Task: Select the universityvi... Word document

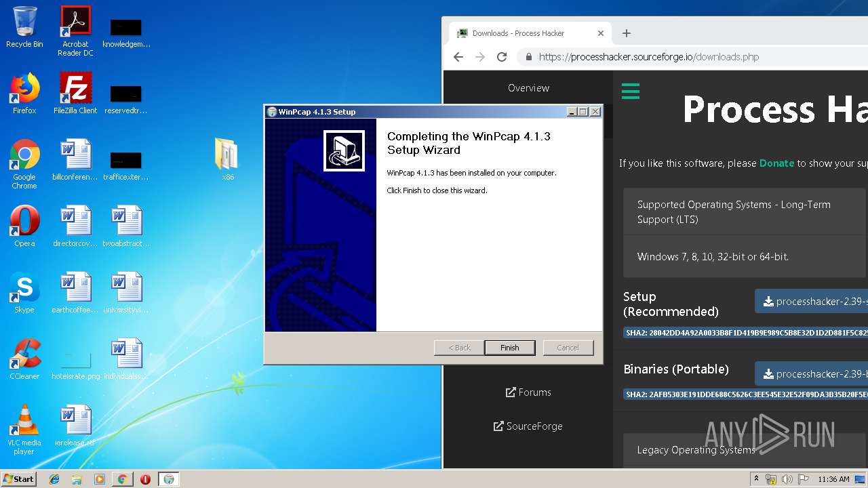Action: pos(126,293)
